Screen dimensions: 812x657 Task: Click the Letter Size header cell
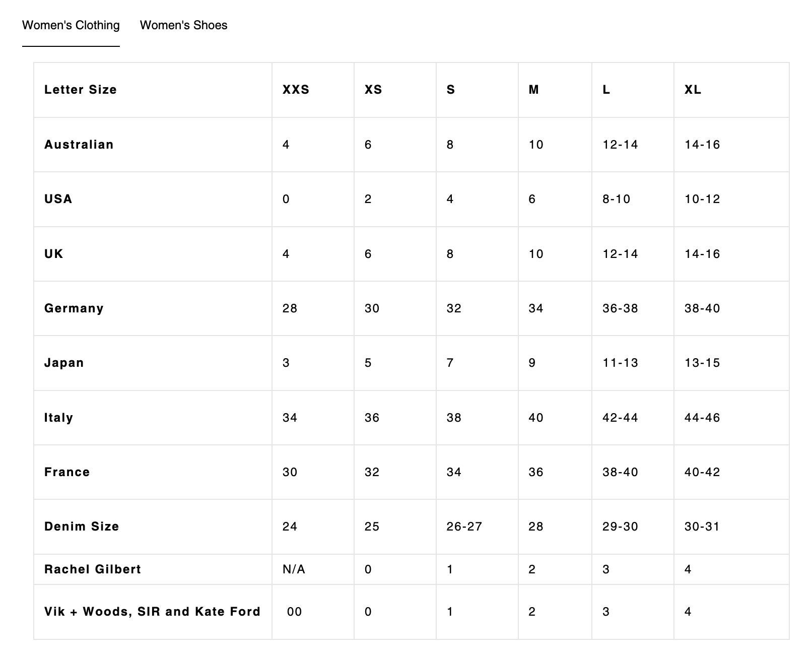coord(81,90)
